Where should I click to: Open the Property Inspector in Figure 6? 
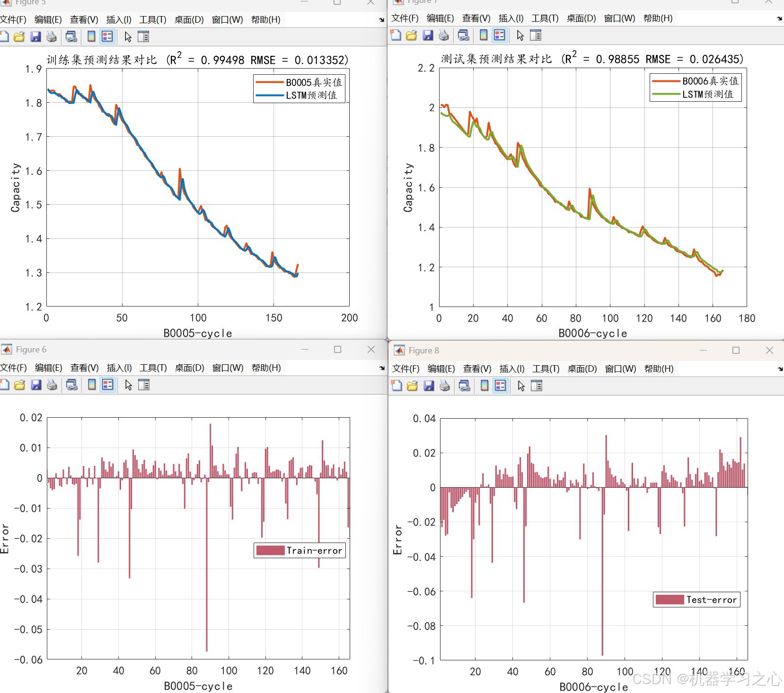(x=144, y=385)
